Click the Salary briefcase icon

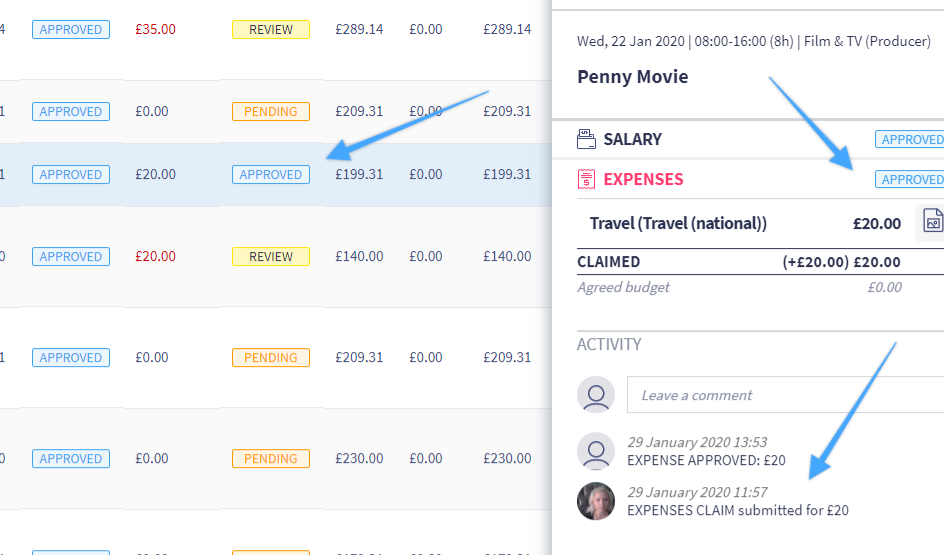pyautogui.click(x=587, y=140)
